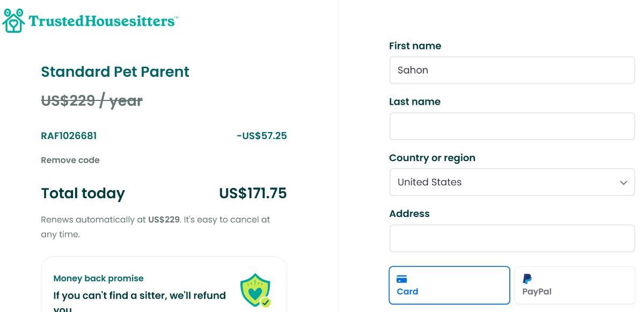Click the Money back promise heading
Screen dimensions: 644x312
coord(98,278)
